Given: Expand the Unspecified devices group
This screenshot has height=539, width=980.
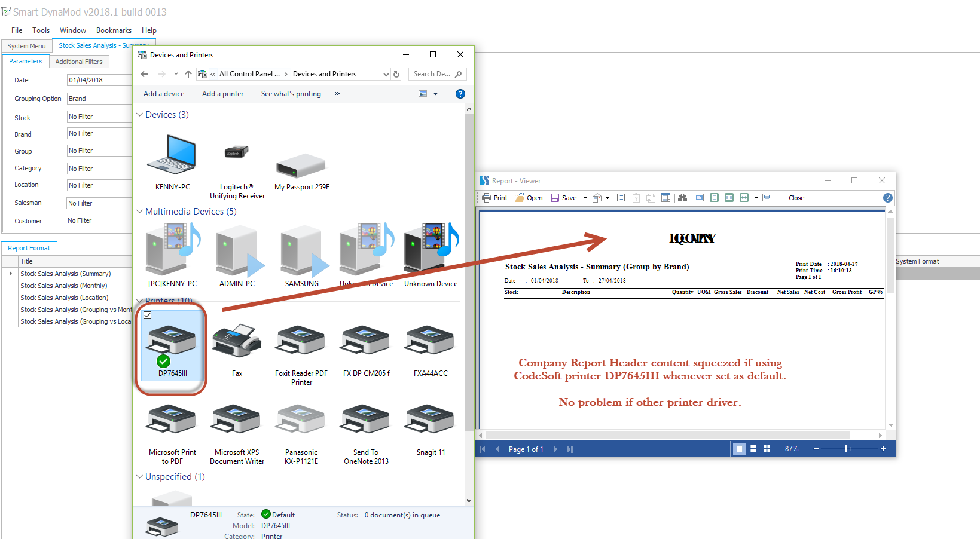Looking at the screenshot, I should [x=139, y=477].
